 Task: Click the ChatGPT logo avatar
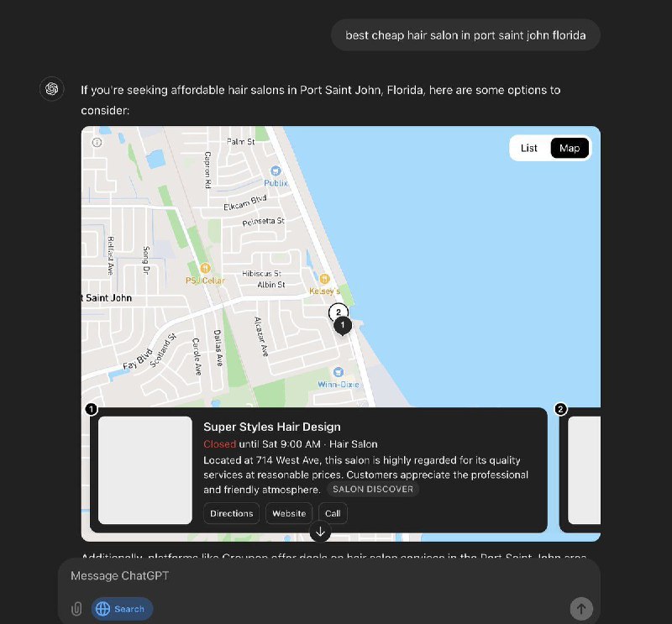coord(51,88)
